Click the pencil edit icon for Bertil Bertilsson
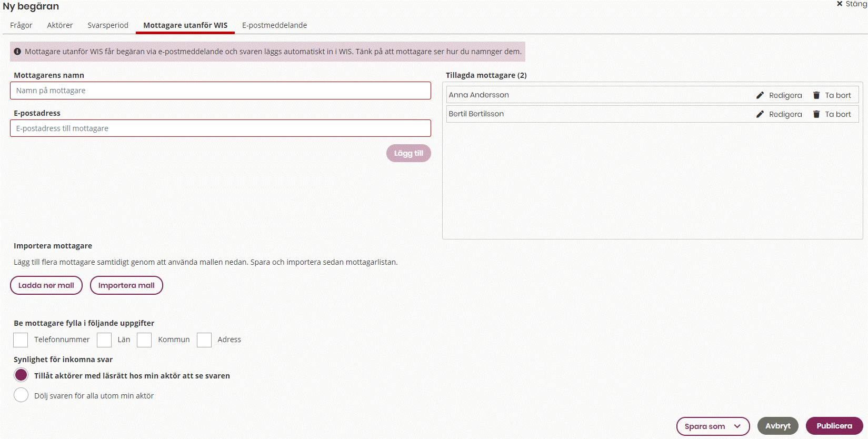 [760, 114]
